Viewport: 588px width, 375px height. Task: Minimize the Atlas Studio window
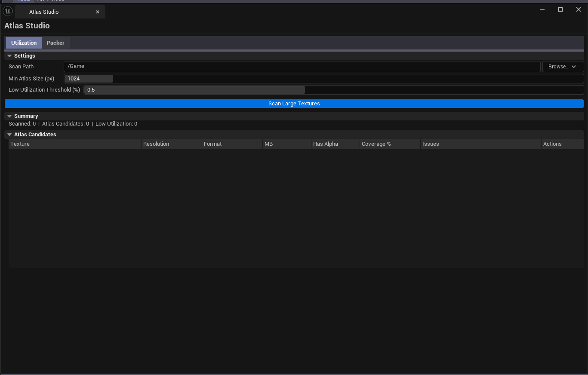(x=542, y=9)
